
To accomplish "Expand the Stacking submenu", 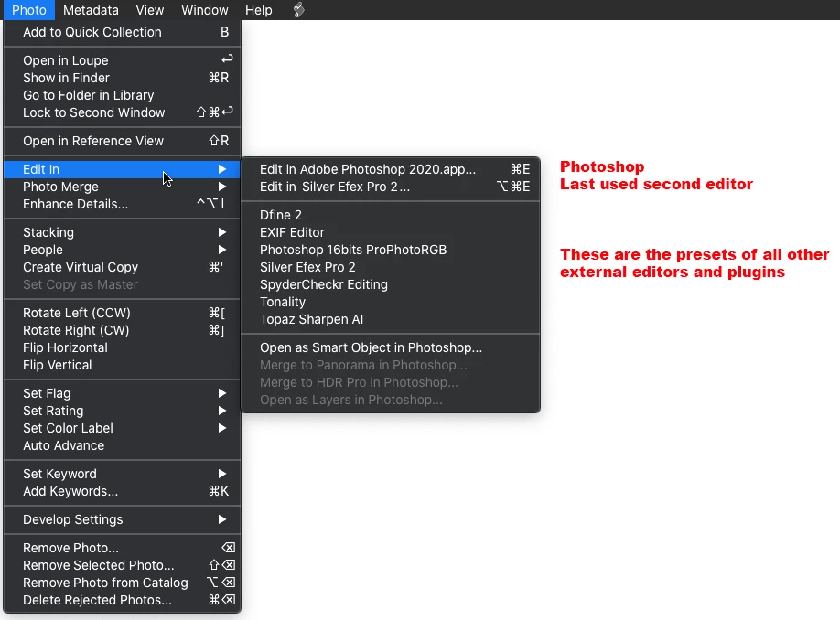I will click(122, 232).
